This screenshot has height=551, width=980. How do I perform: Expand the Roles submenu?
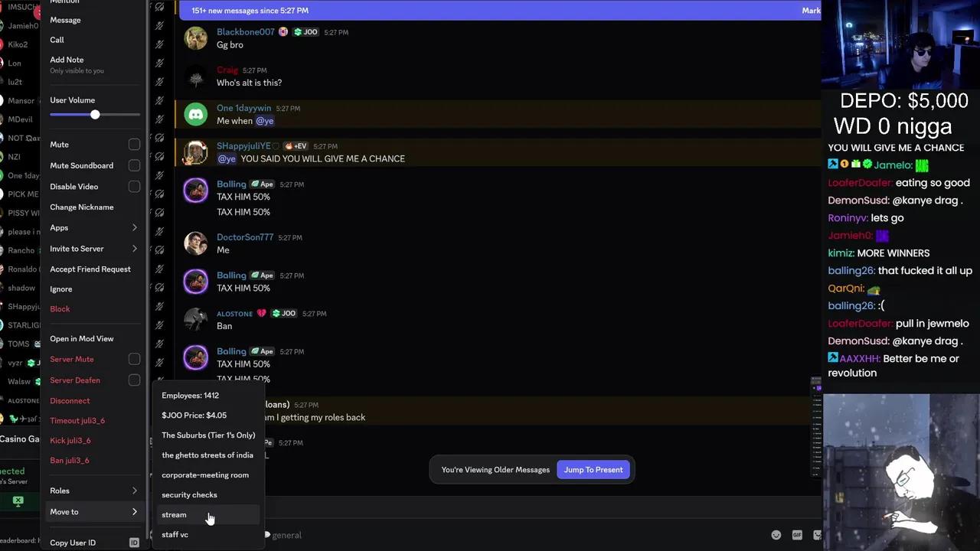tap(92, 491)
